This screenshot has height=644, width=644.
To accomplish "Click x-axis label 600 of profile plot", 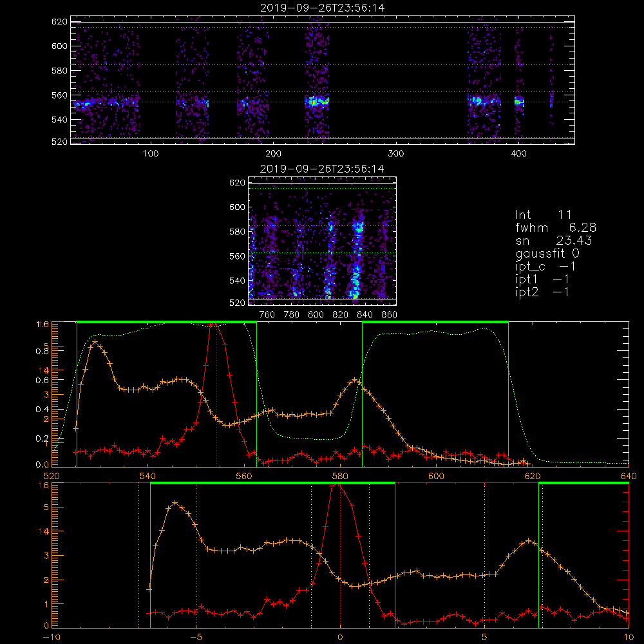I will [437, 476].
